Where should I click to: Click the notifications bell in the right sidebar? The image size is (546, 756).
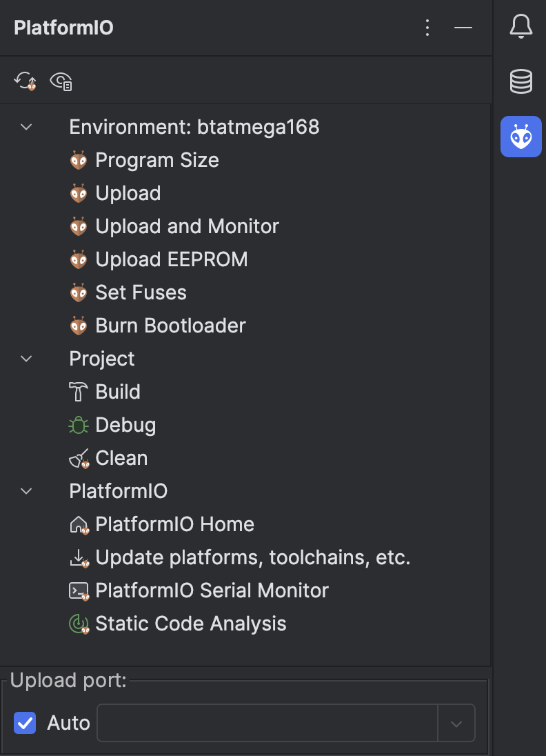(x=520, y=26)
